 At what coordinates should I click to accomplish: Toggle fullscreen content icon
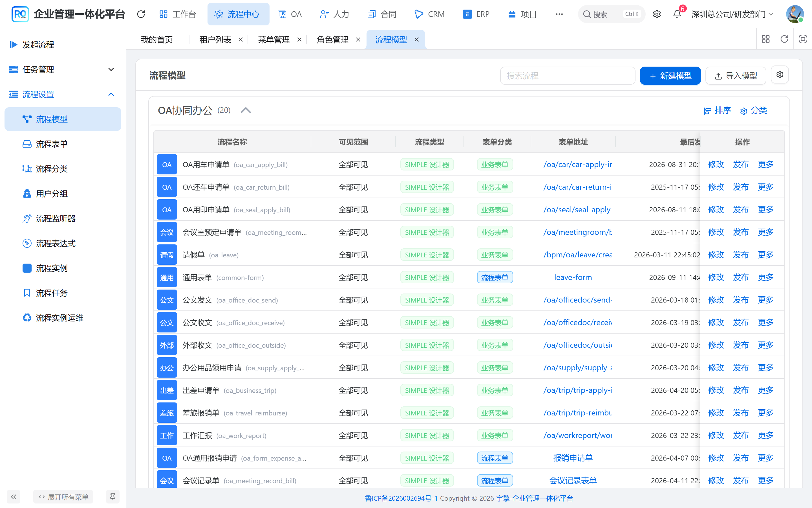coord(803,39)
